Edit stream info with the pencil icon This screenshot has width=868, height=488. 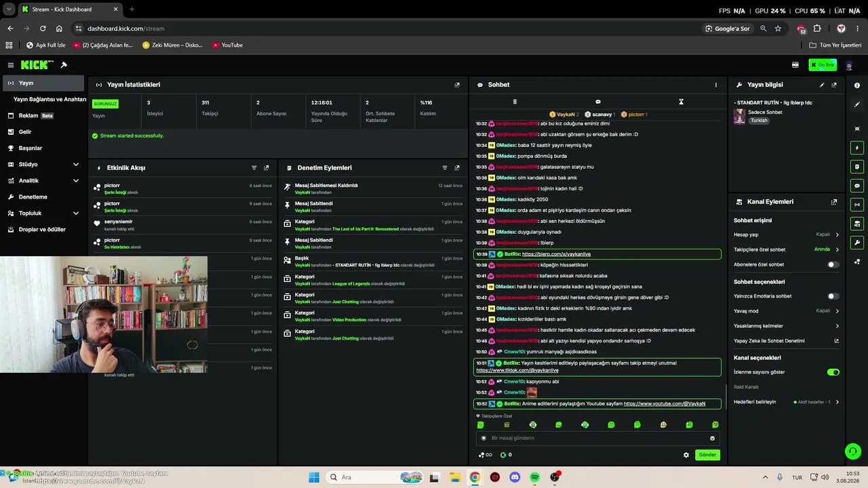pos(822,85)
